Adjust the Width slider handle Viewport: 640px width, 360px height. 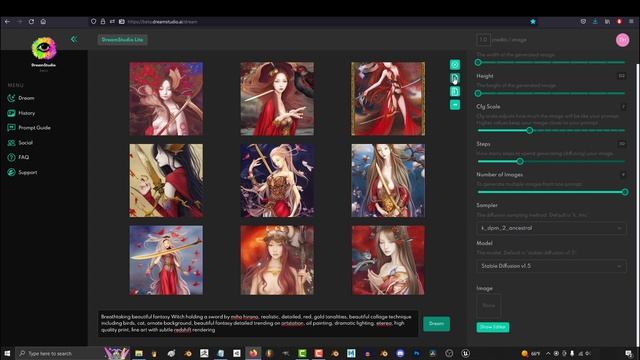pyautogui.click(x=478, y=62)
